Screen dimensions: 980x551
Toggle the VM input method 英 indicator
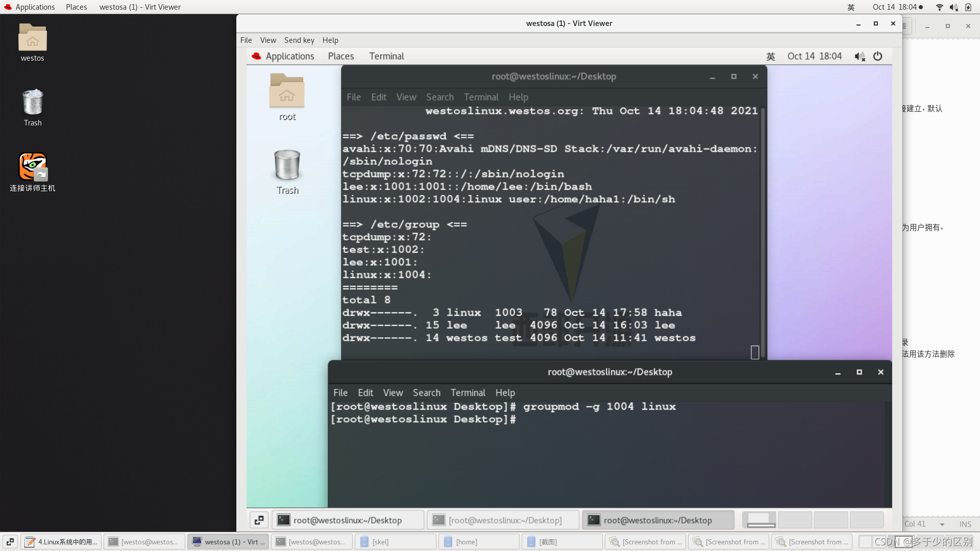(771, 56)
